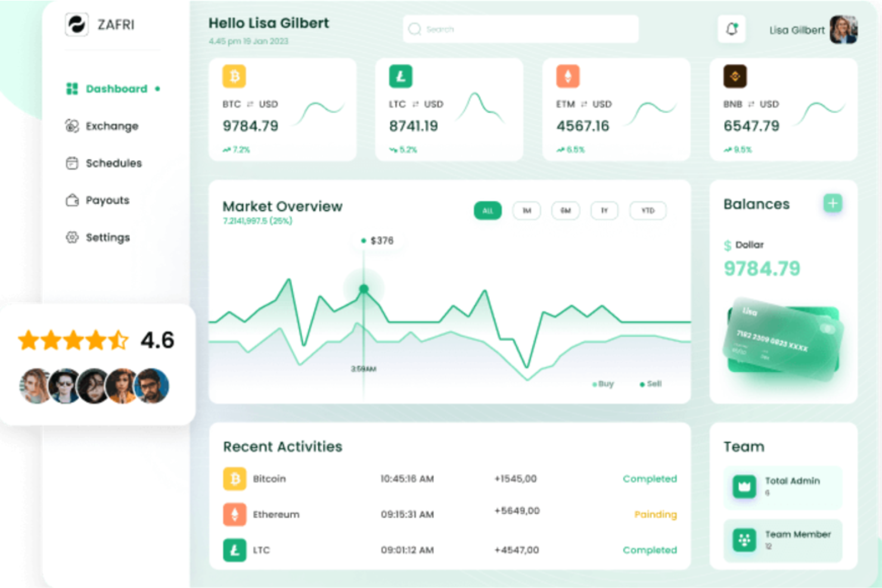Select the 1M market range filter
The image size is (882, 588).
[x=526, y=210]
